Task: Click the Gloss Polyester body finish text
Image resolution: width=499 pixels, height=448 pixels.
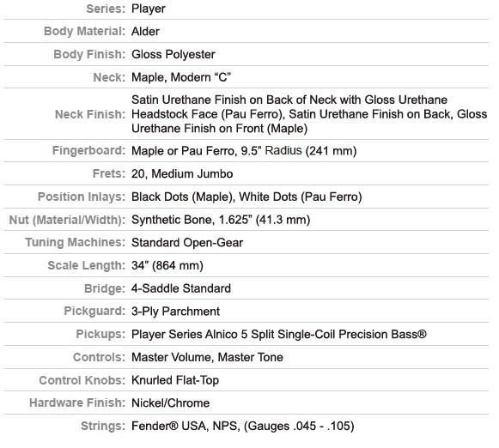Action: click(x=173, y=54)
